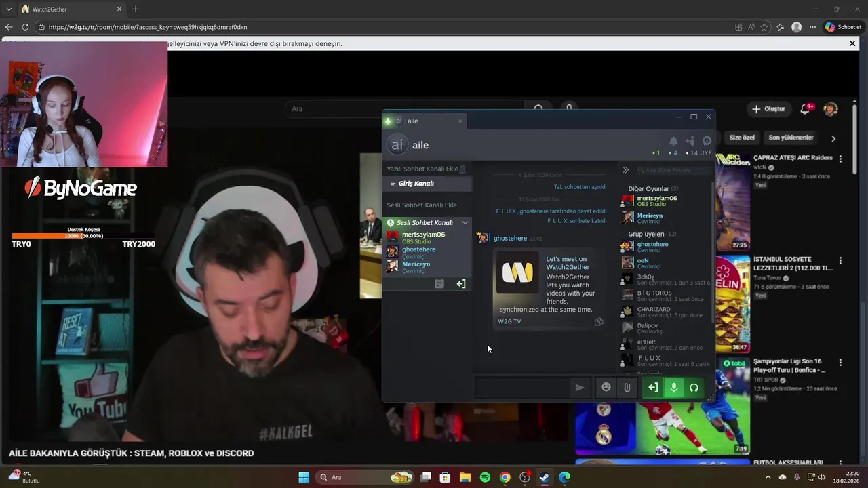Toggle microphone mute in Steam chat
This screenshot has height=488, width=868.
[673, 388]
